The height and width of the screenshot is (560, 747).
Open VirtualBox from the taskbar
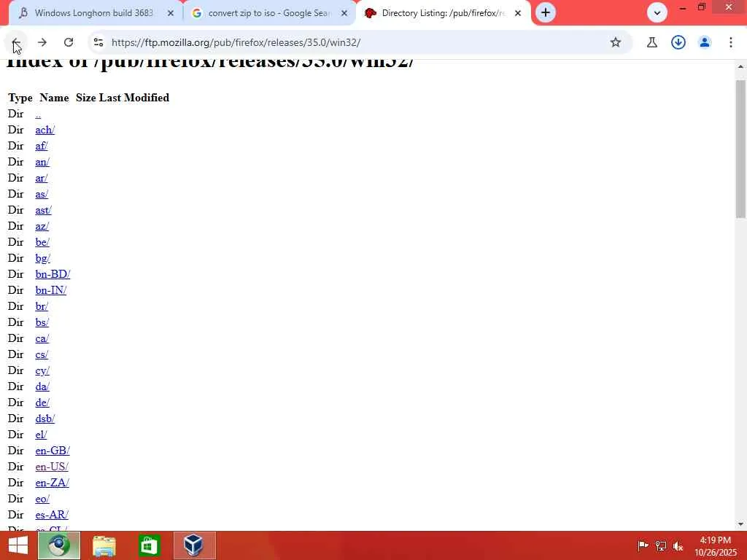tap(194, 545)
